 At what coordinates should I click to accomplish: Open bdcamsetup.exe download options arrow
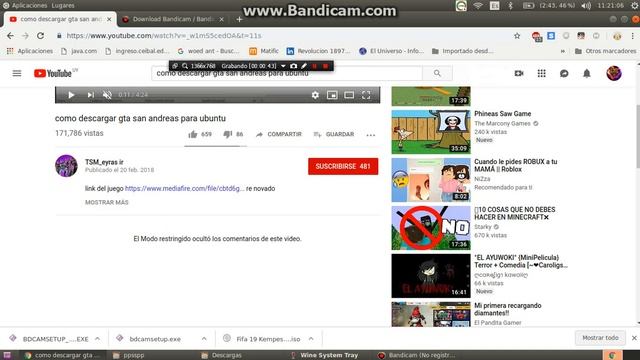coord(204,339)
